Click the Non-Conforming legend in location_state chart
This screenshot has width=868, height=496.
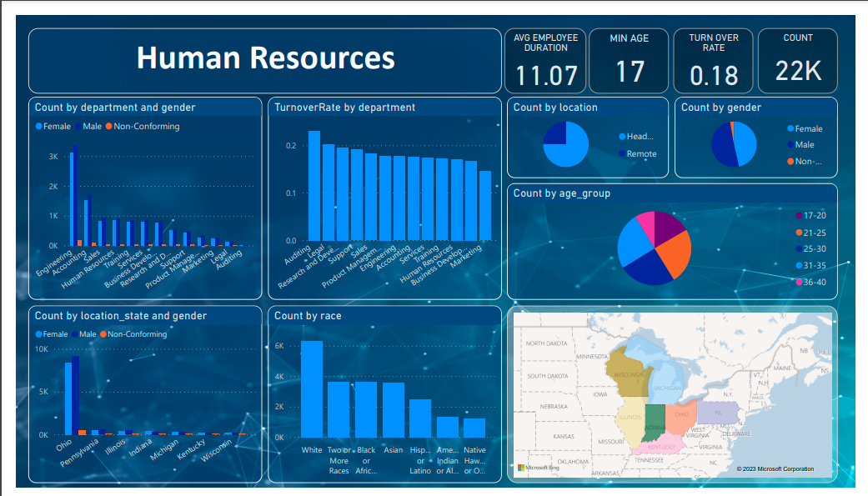coord(133,333)
